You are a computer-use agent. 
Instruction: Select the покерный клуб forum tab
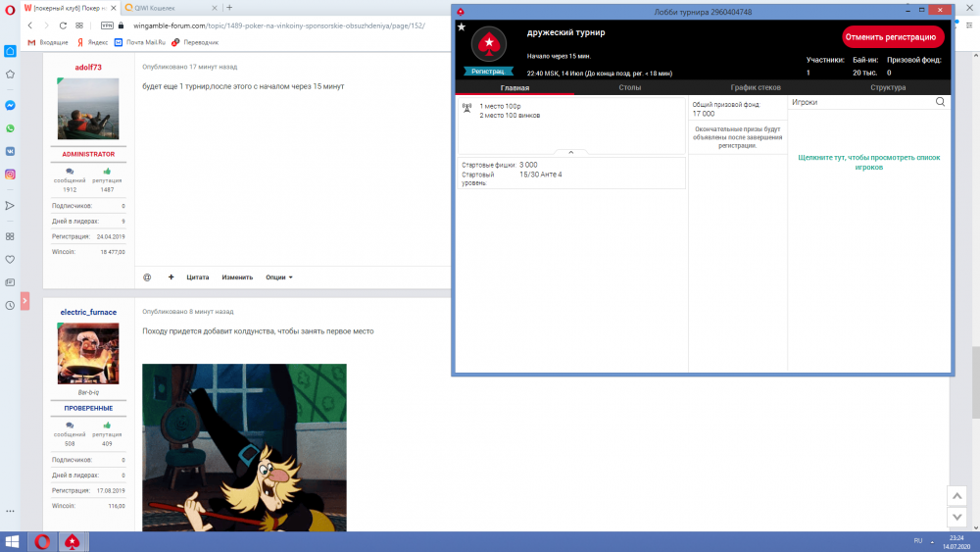70,8
